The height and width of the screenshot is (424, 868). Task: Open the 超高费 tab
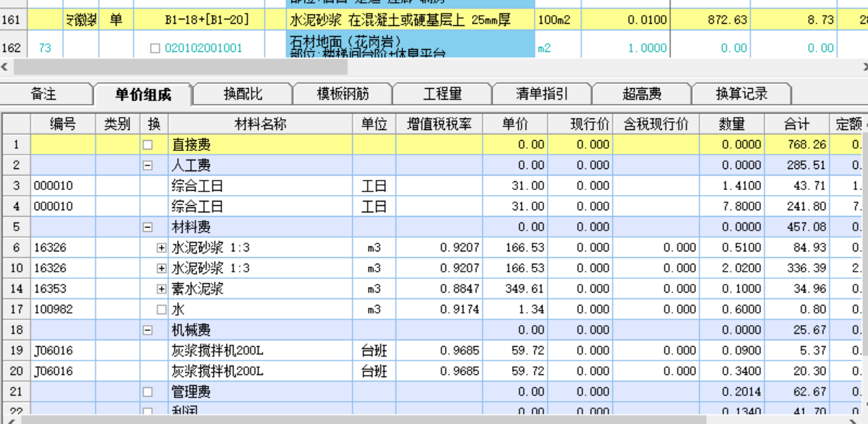pos(642,94)
